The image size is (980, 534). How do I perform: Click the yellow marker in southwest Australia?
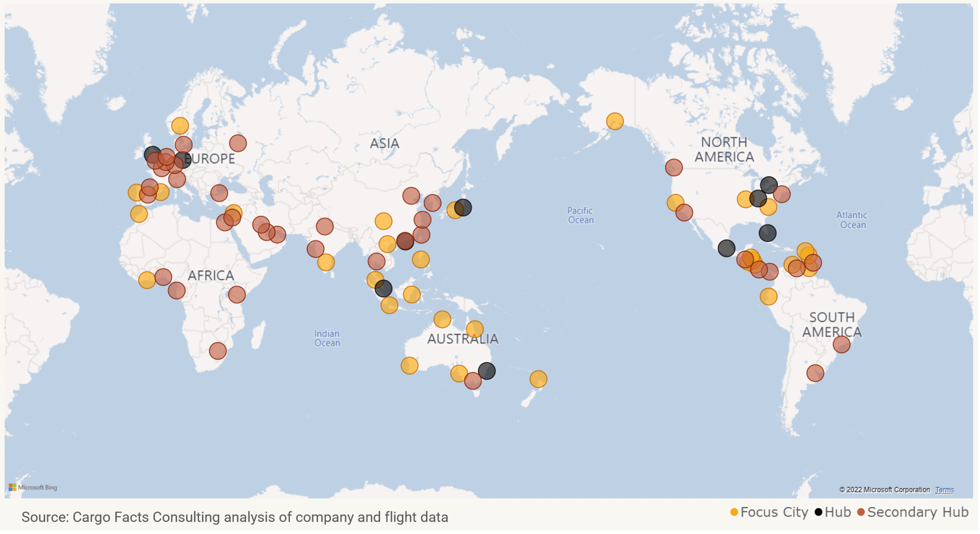410,366
